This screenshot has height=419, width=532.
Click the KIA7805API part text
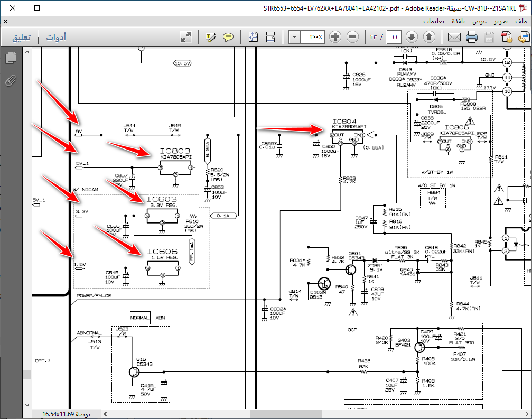176,157
